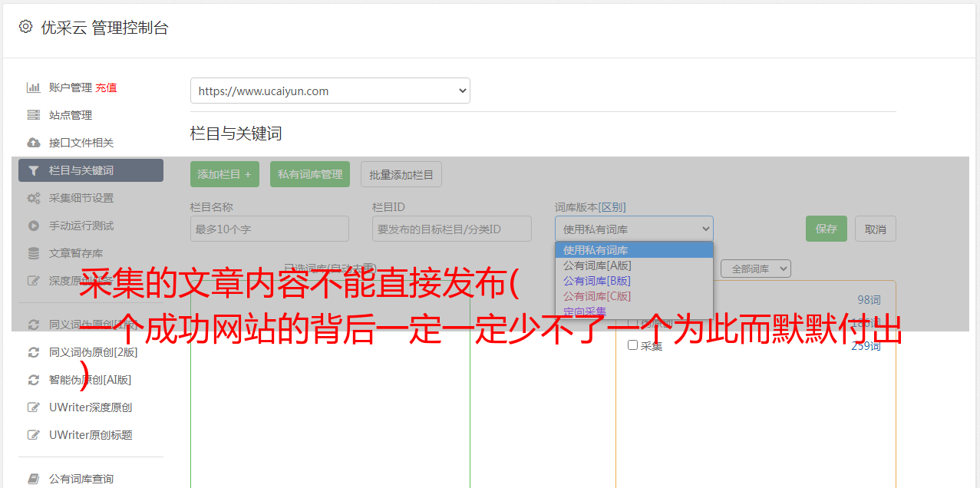Viewport: 980px width, 488px height.
Task: Open the [区别] link next to 词库版本
Action: click(613, 207)
